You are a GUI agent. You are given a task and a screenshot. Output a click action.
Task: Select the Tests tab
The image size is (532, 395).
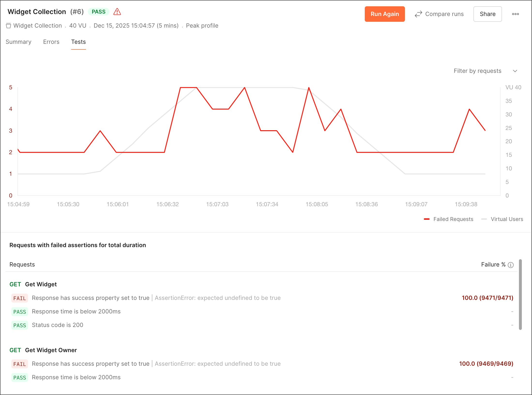click(78, 42)
